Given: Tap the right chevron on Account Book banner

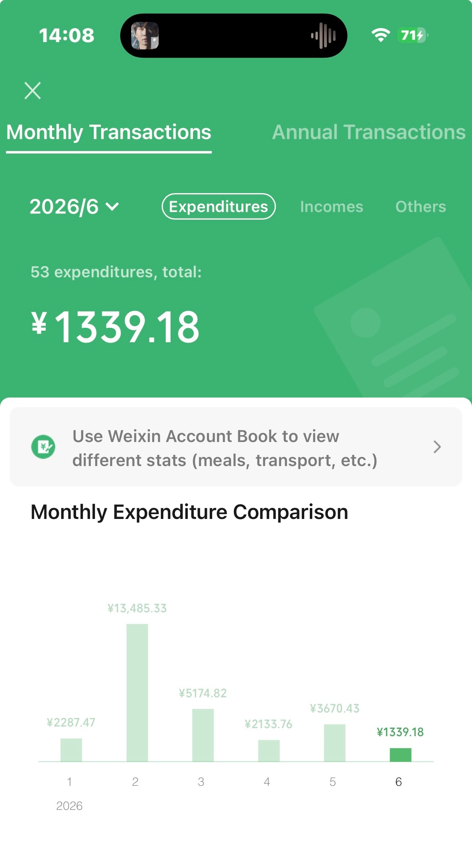Looking at the screenshot, I should point(437,447).
